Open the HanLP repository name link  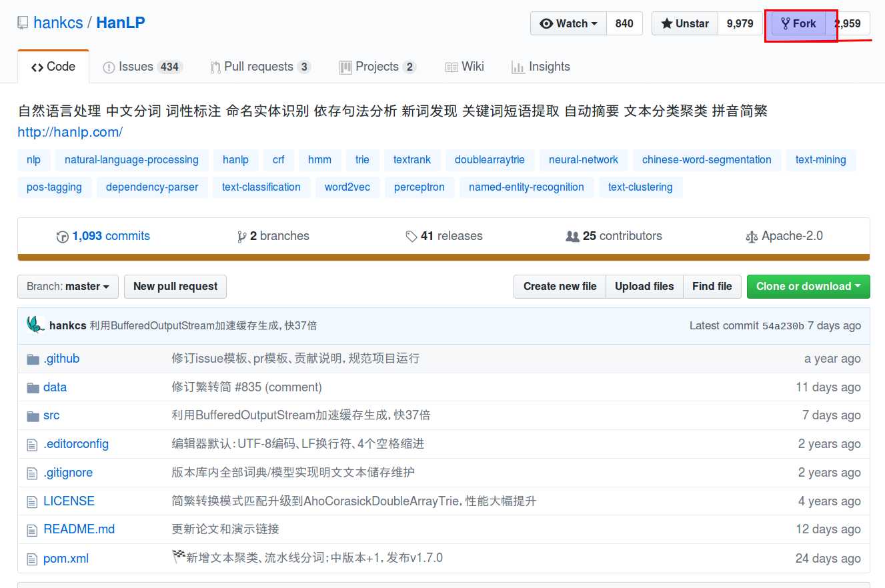(121, 23)
